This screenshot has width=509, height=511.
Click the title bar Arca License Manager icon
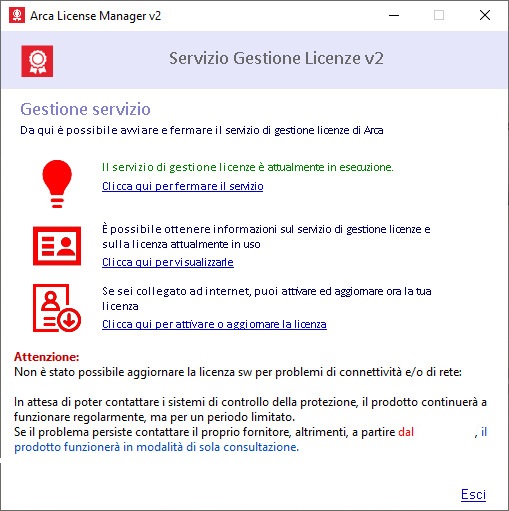point(17,15)
